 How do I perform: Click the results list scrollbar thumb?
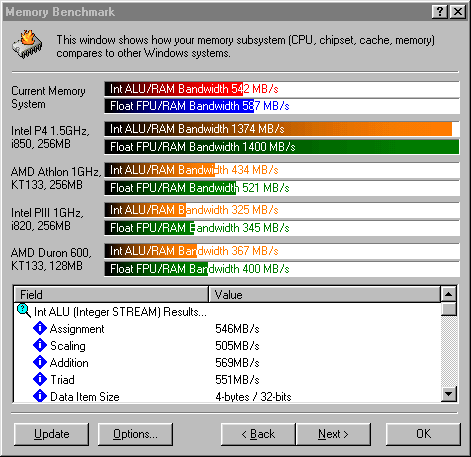pyautogui.click(x=449, y=309)
